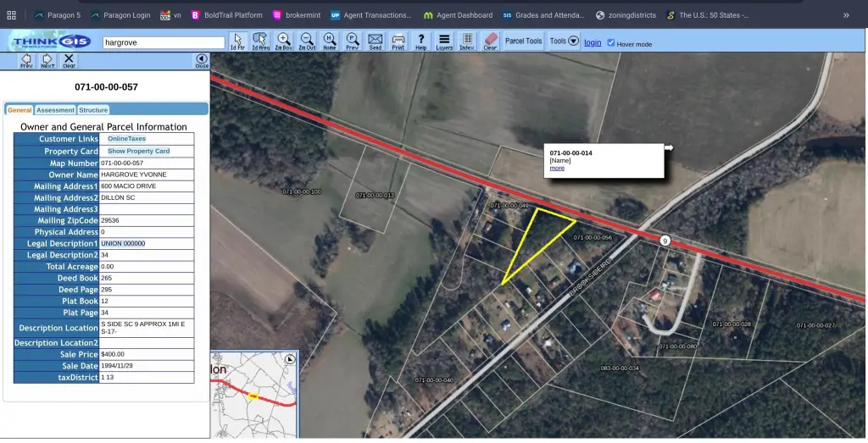868x443 pixels.
Task: Open BoldTrail Platform bookmark
Action: click(227, 15)
